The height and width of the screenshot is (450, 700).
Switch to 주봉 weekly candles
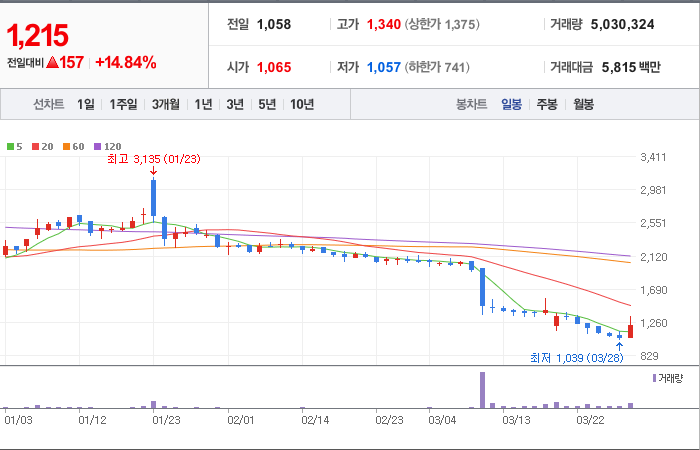[x=547, y=104]
